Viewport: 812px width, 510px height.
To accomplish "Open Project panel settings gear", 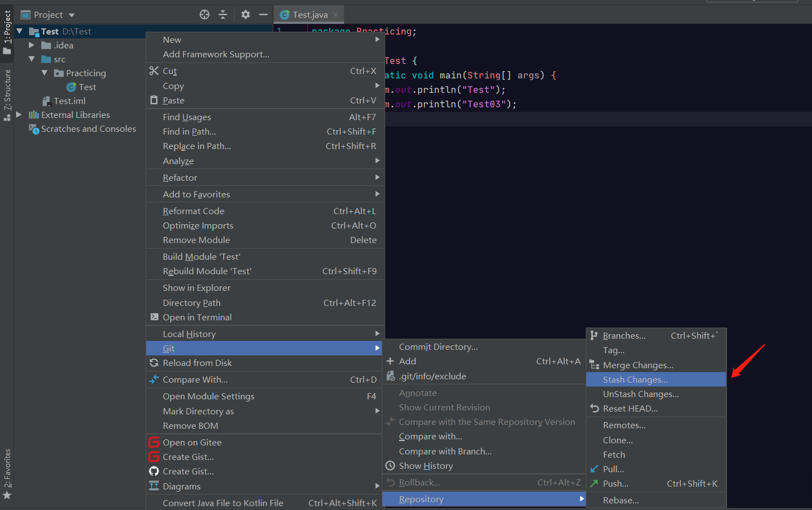I will (246, 15).
